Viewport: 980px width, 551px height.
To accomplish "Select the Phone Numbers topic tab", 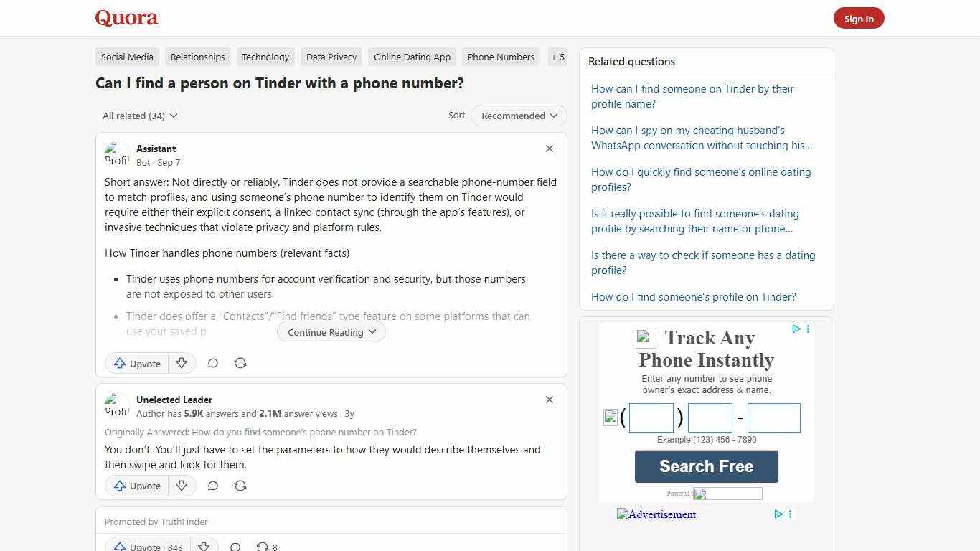I will pos(500,57).
